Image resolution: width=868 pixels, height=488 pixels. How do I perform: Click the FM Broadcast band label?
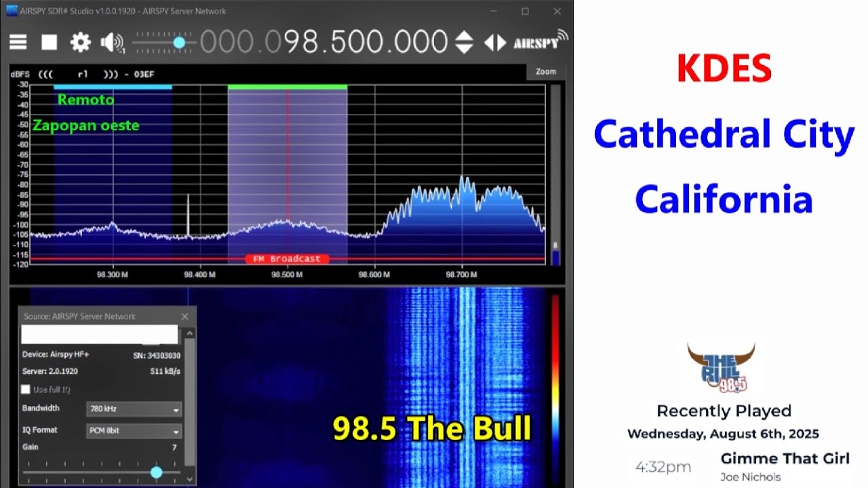pyautogui.click(x=287, y=259)
